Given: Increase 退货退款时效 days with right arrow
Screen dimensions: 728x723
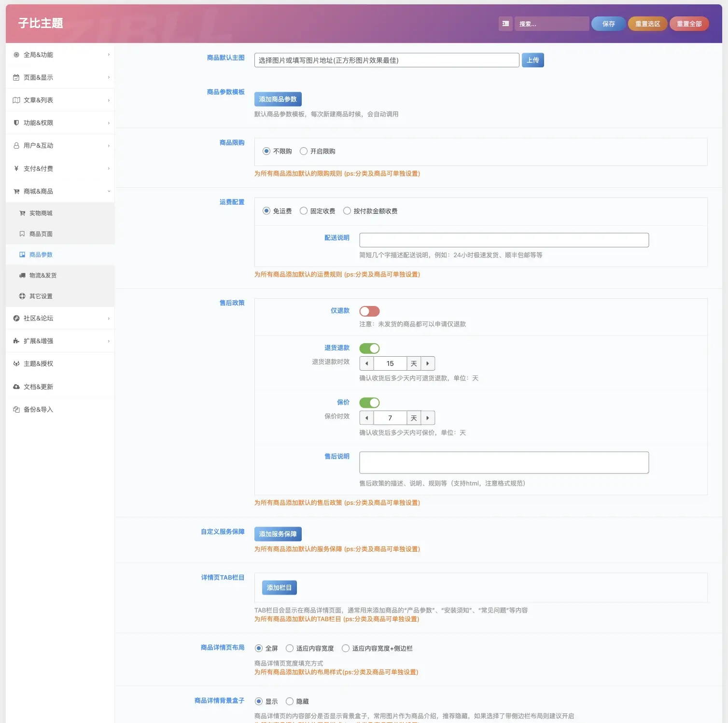Looking at the screenshot, I should (x=428, y=363).
